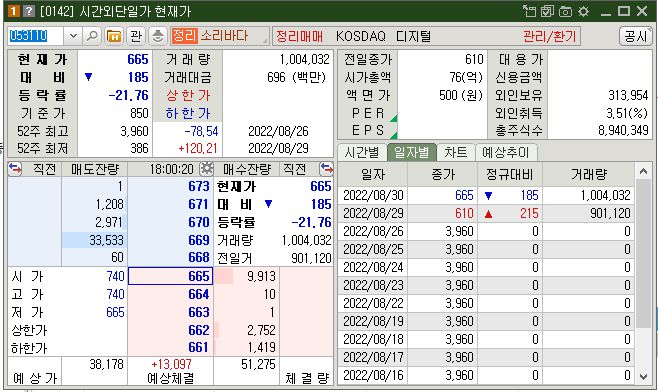Image resolution: width=658 pixels, height=392 pixels.
Task: Click the bell-shaped alert icon in toolbar
Action: coord(158,36)
